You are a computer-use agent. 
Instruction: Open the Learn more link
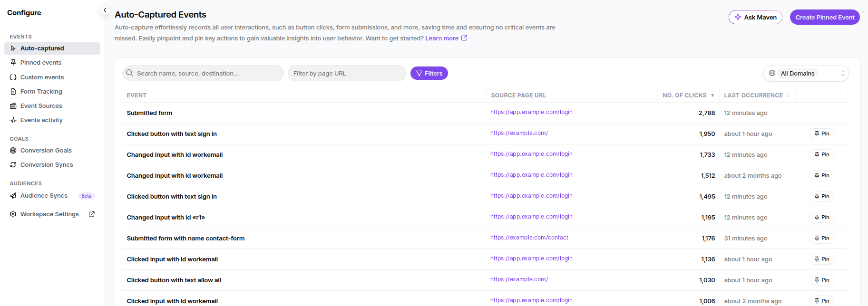[446, 38]
